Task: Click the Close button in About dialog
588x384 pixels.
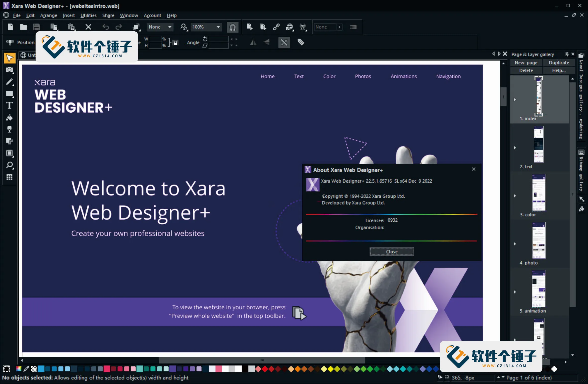Action: click(392, 252)
